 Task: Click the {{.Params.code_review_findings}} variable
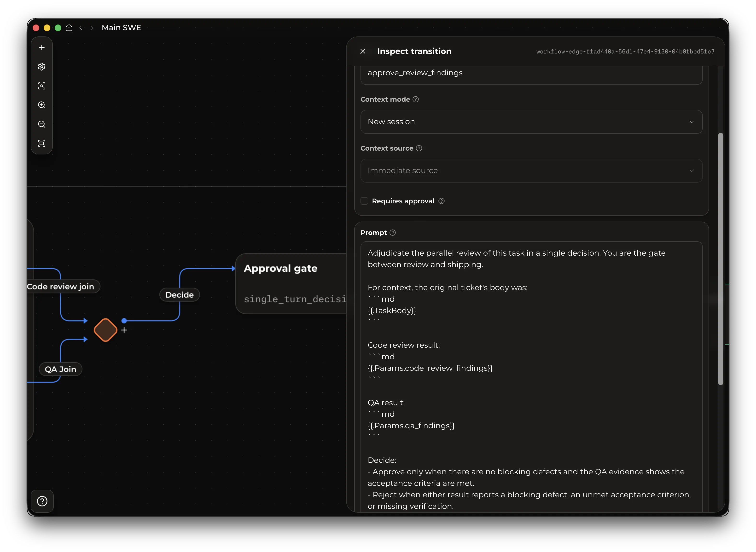pos(430,368)
